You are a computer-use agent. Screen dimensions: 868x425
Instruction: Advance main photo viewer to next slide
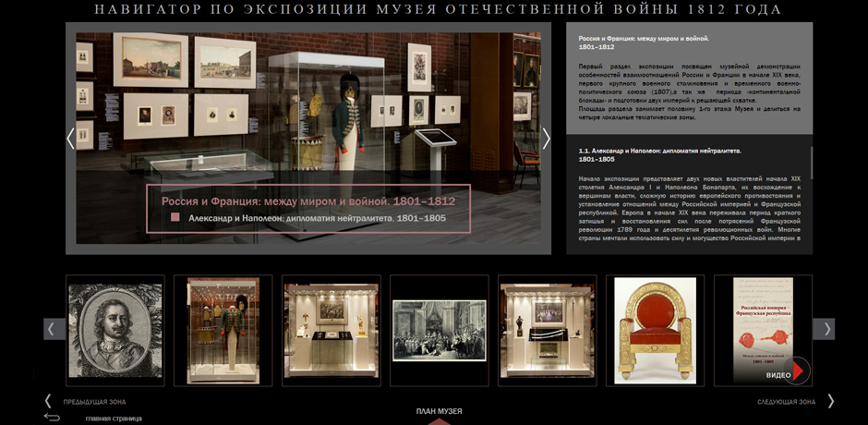tap(546, 139)
